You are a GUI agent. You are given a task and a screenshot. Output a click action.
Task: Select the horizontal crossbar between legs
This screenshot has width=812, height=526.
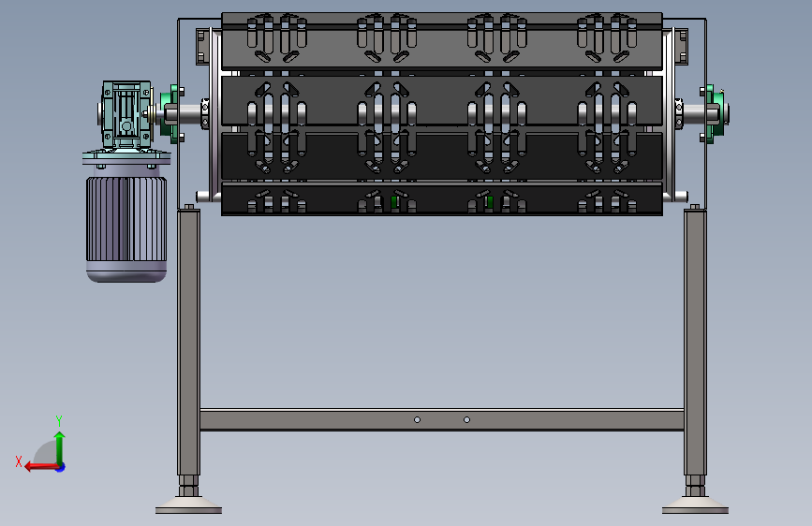click(x=442, y=419)
